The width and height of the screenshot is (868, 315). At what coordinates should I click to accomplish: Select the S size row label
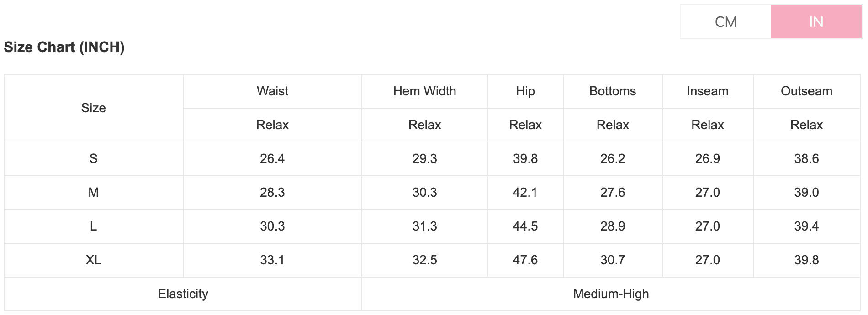click(x=93, y=159)
